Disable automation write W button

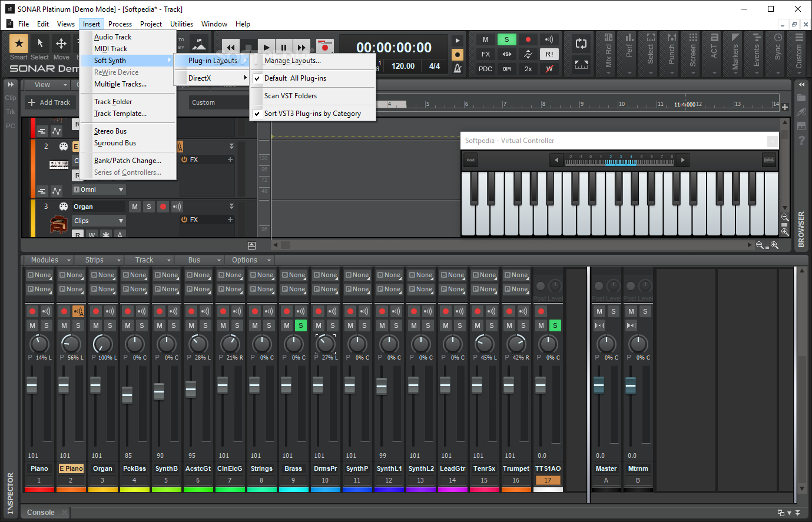[549, 69]
